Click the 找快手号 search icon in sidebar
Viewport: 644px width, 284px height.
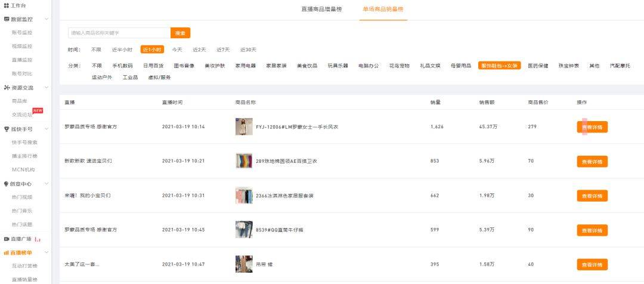[7, 129]
